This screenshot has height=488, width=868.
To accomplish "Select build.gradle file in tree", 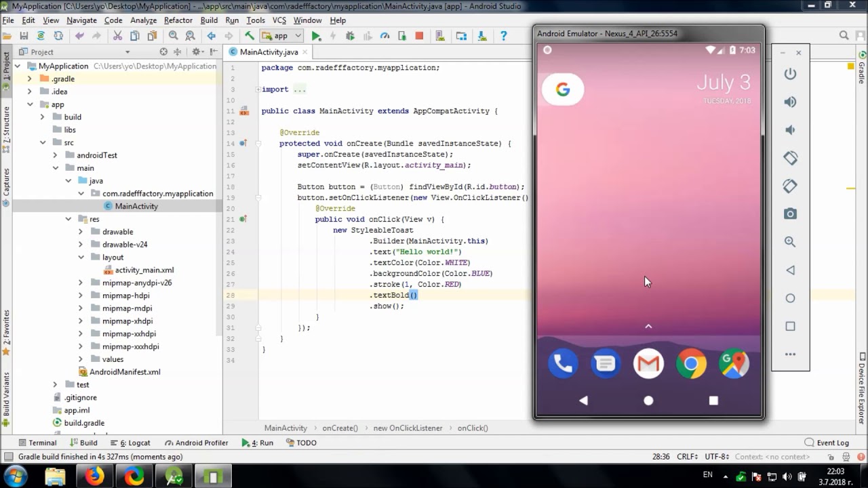I will click(84, 423).
